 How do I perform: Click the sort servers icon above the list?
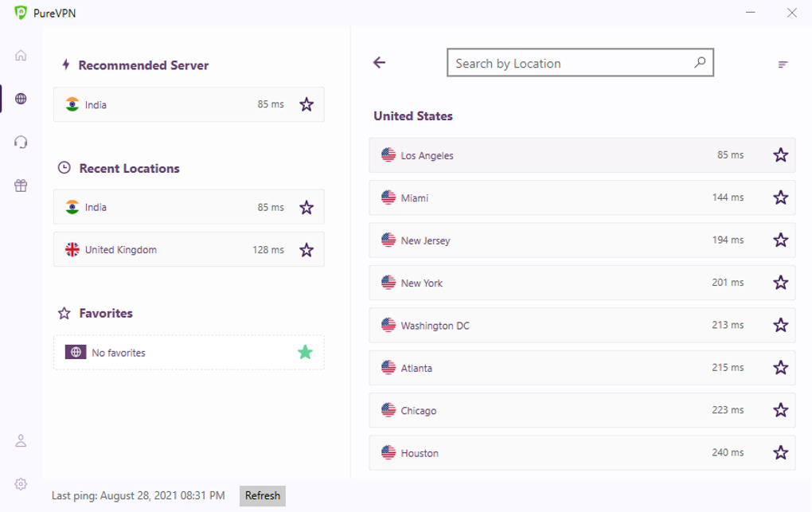(783, 63)
